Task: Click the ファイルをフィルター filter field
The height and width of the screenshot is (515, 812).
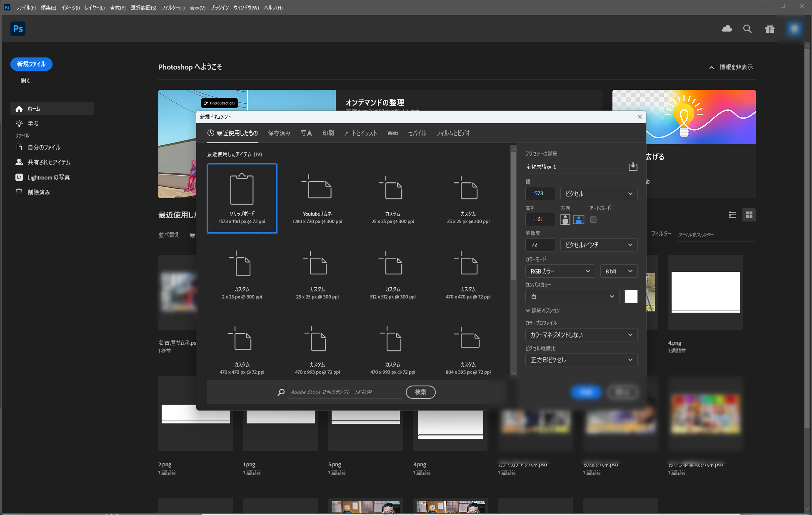Action: pyautogui.click(x=716, y=235)
